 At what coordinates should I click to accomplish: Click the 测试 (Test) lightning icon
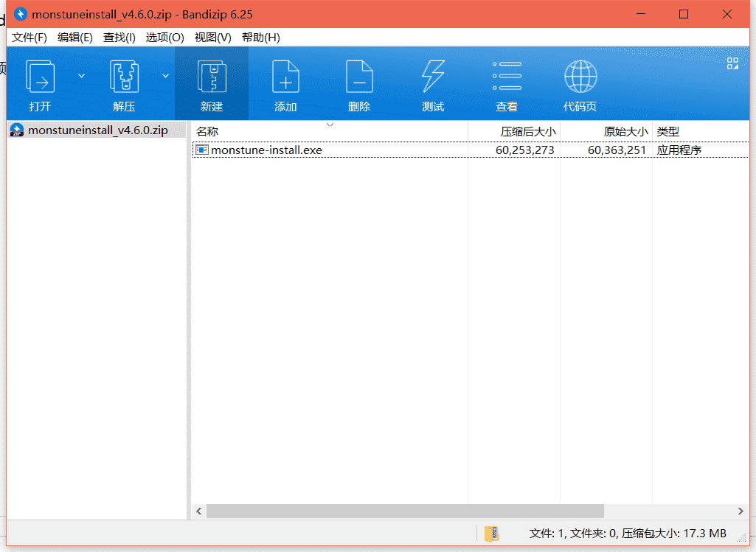coord(433,77)
